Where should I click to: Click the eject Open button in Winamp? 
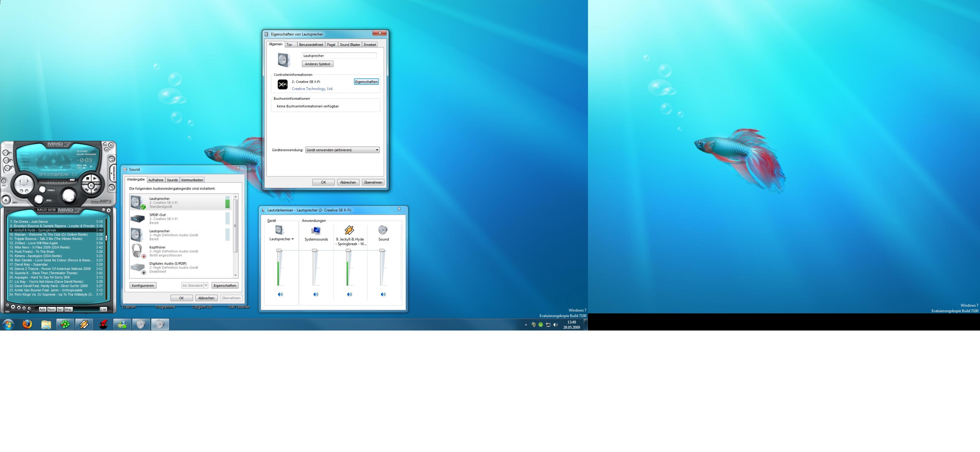pos(6,200)
